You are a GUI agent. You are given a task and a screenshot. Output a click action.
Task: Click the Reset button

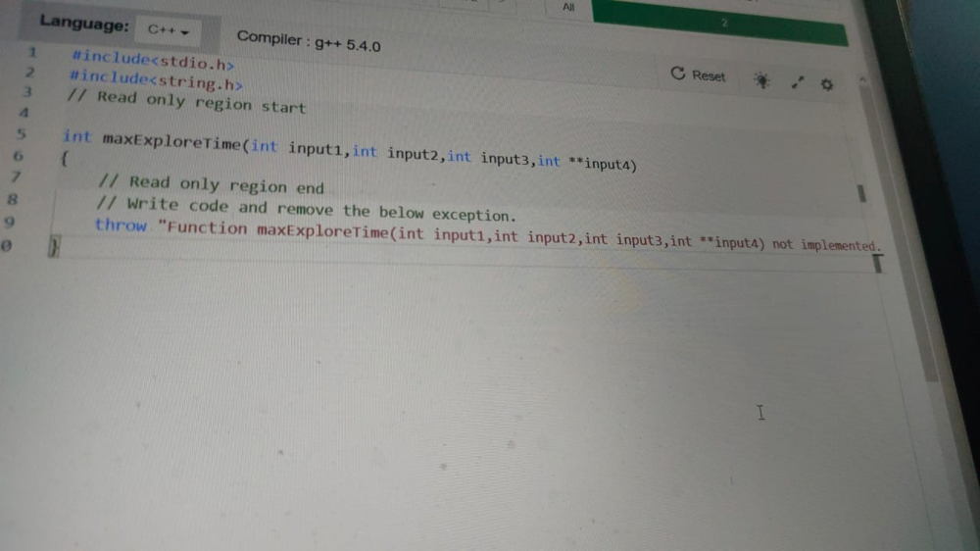[x=698, y=75]
